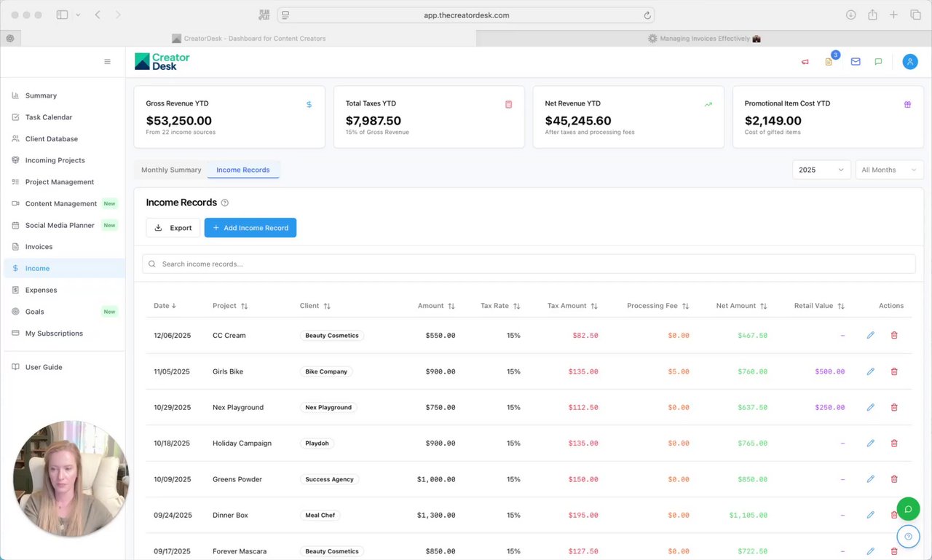The width and height of the screenshot is (932, 560).
Task: Open the All Months dropdown
Action: coord(889,170)
